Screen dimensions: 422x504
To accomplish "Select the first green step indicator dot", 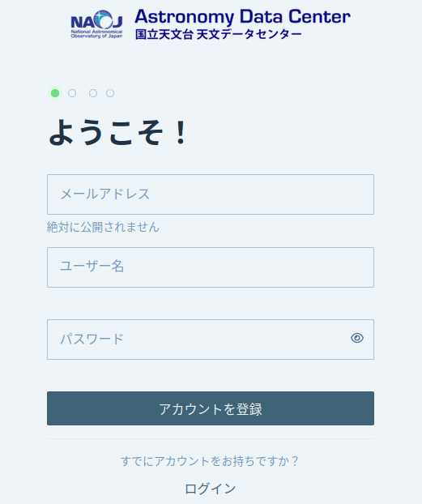I will (x=55, y=93).
